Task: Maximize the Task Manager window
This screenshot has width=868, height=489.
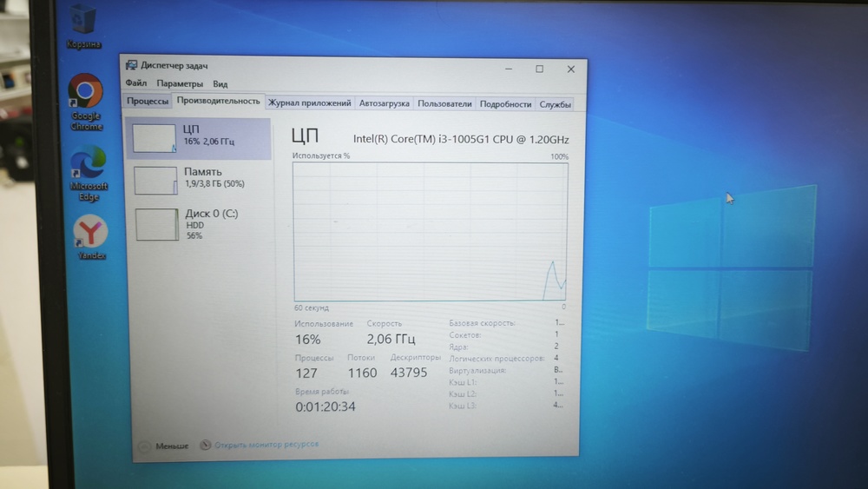Action: click(539, 69)
